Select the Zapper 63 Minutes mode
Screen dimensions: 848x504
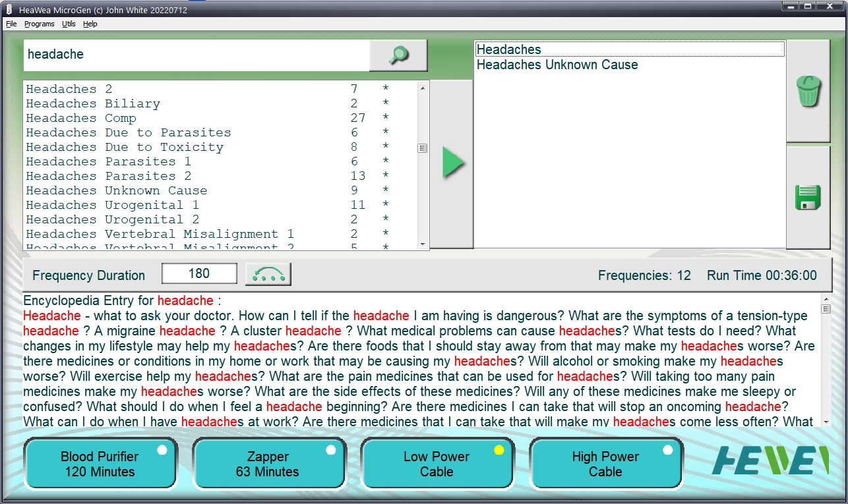(x=268, y=464)
